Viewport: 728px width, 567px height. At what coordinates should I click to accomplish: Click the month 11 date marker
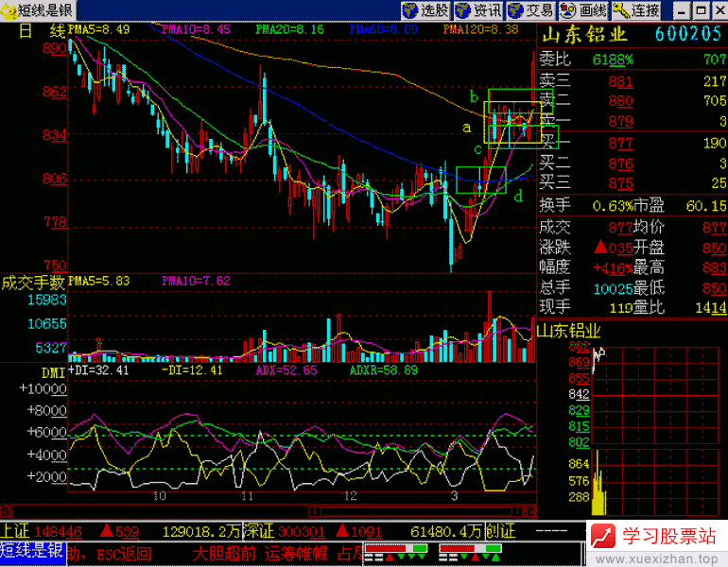pos(247,496)
